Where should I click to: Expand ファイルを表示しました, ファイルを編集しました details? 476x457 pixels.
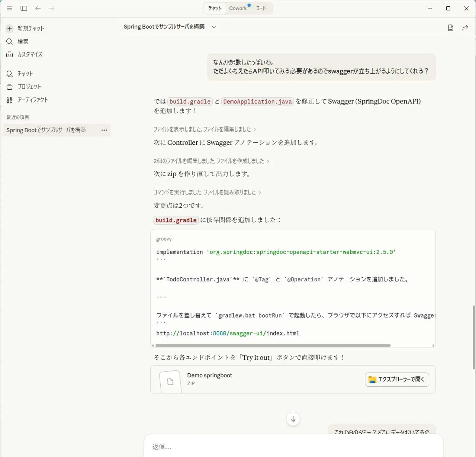205,129
